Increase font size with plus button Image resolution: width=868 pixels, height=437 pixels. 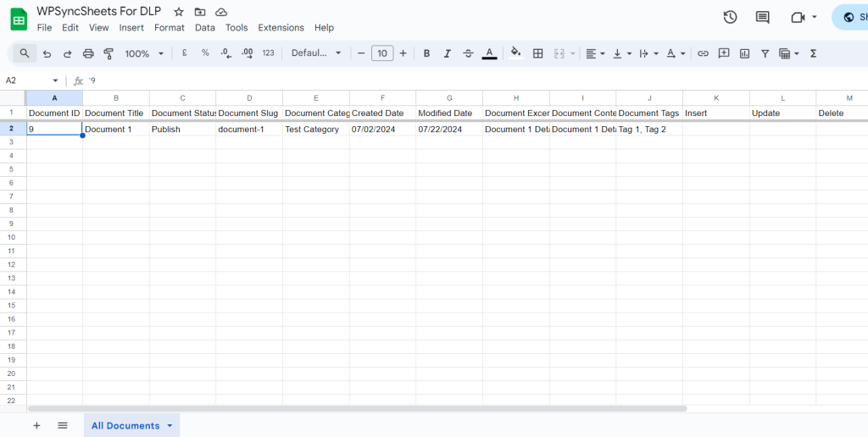[x=403, y=53]
